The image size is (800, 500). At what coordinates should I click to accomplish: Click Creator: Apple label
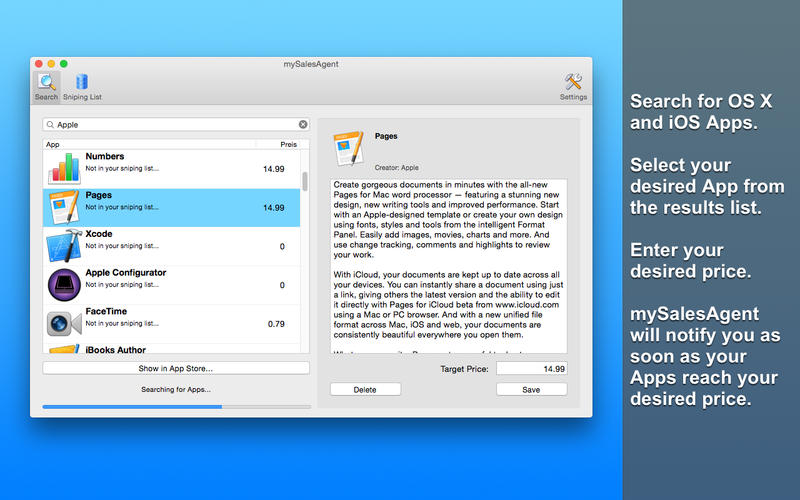[396, 167]
